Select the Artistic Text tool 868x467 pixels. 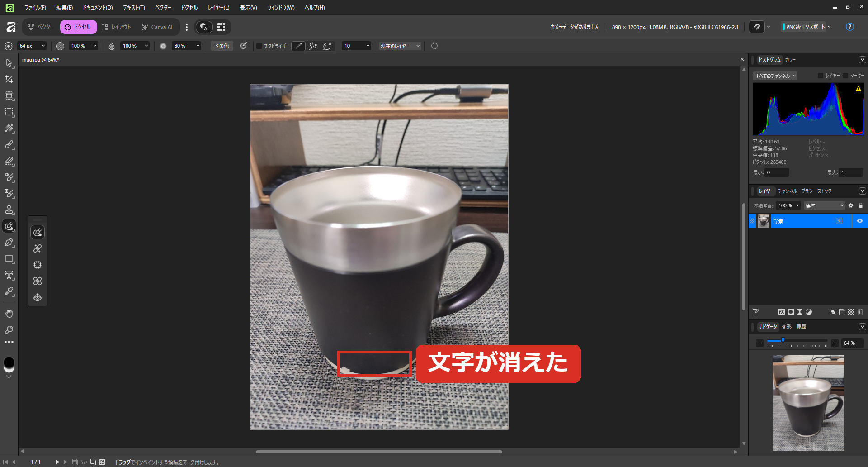9,275
